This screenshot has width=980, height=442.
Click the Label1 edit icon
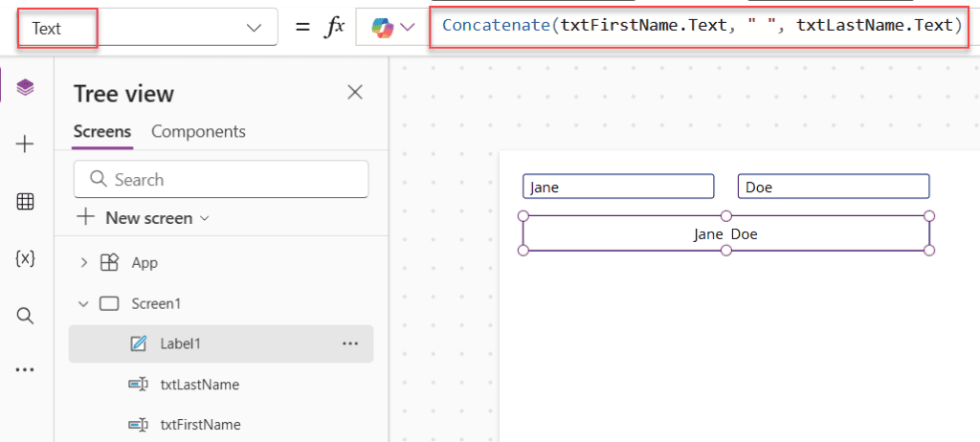click(138, 343)
